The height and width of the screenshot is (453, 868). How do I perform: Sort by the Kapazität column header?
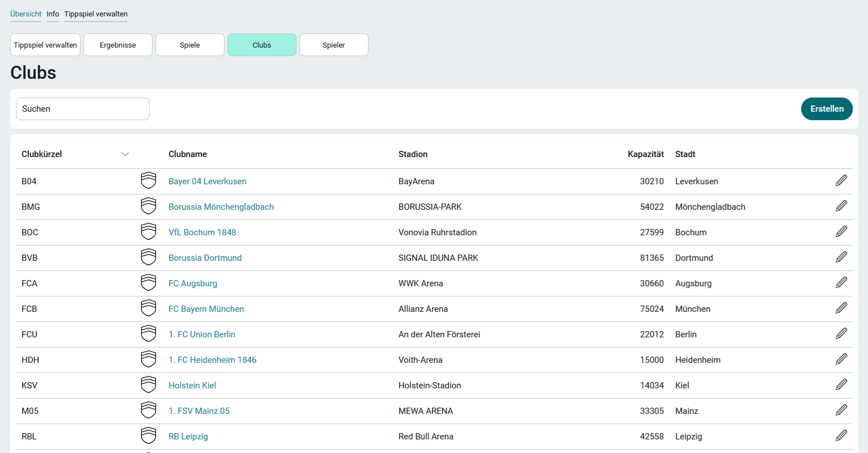646,154
